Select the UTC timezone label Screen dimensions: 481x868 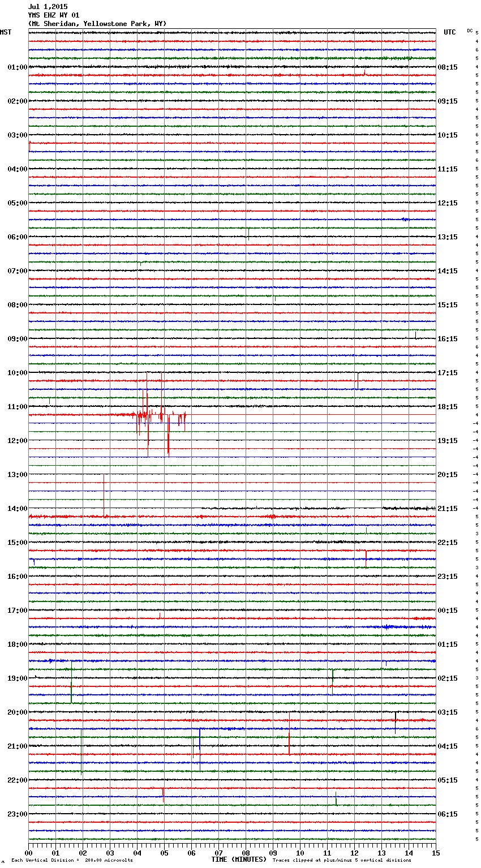click(449, 32)
